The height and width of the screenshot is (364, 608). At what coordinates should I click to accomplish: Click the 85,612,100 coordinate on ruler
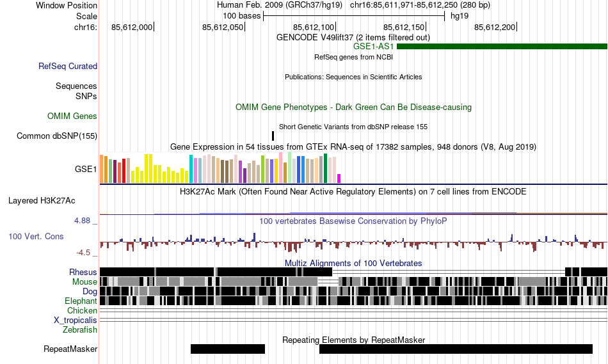point(314,27)
